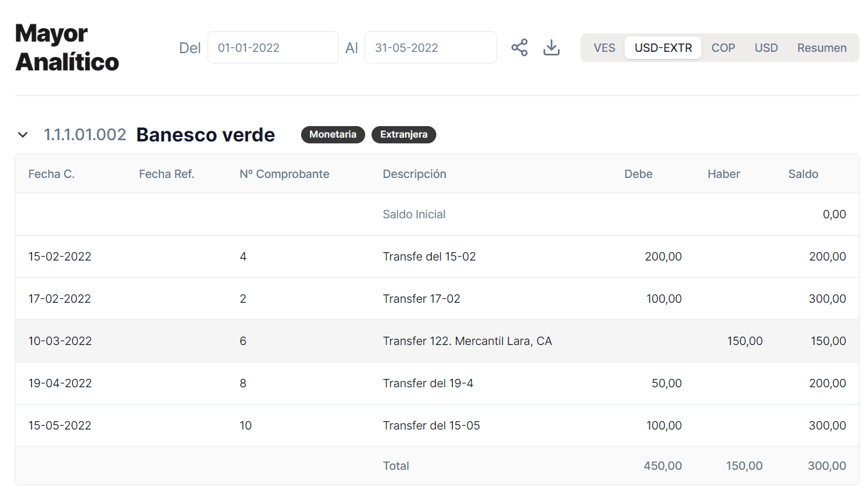
Task: Switch to the VES currency tab
Action: [x=604, y=48]
